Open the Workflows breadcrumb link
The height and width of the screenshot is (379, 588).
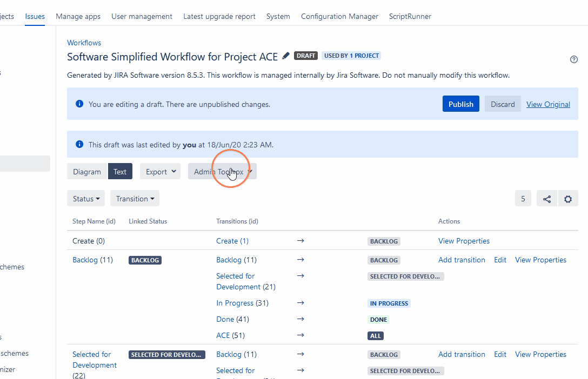click(x=84, y=43)
